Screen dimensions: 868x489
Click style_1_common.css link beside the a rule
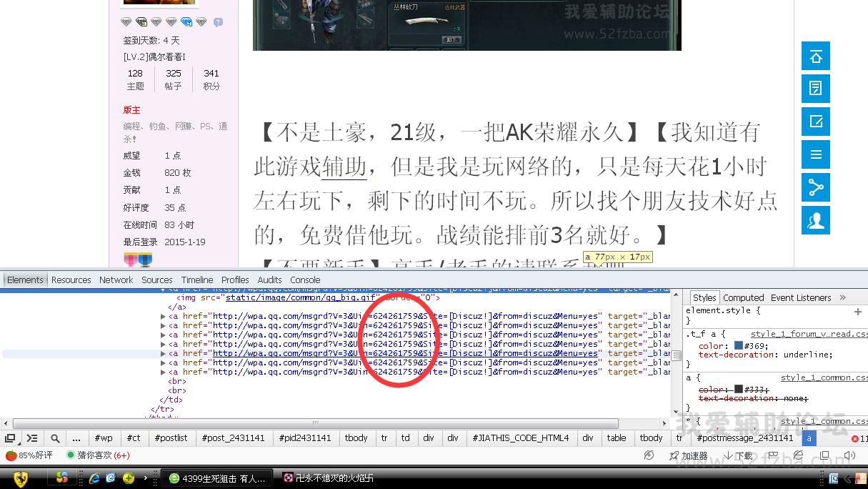tap(824, 377)
